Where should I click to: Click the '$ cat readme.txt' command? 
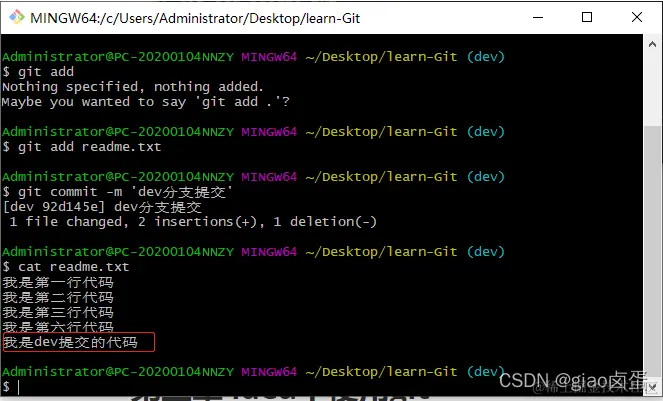(x=66, y=267)
